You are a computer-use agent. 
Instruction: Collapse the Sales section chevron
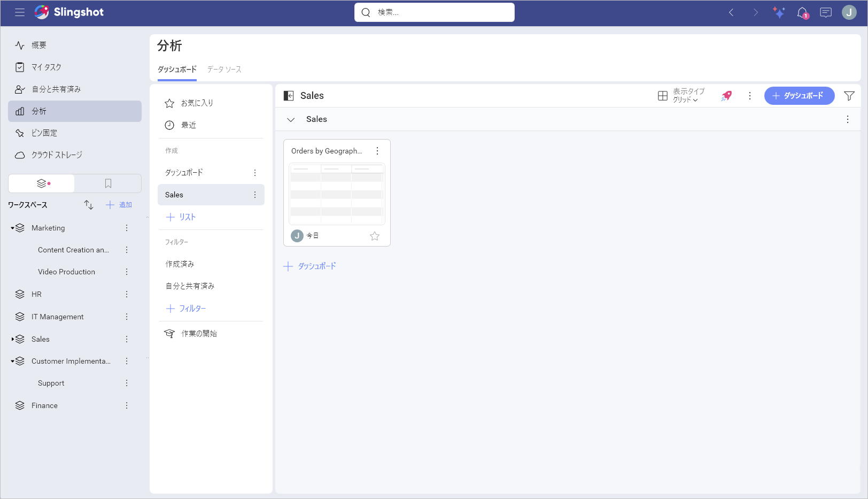coord(291,120)
